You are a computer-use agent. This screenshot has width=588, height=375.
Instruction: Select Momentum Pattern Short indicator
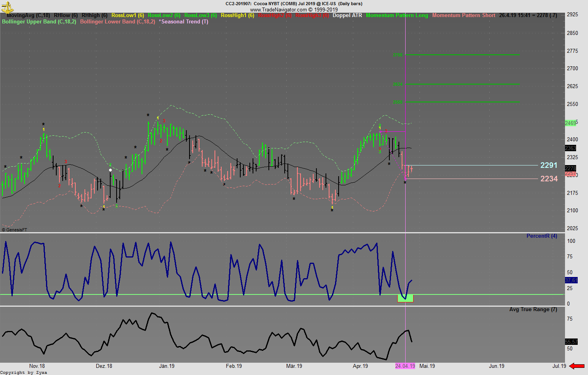pos(464,15)
